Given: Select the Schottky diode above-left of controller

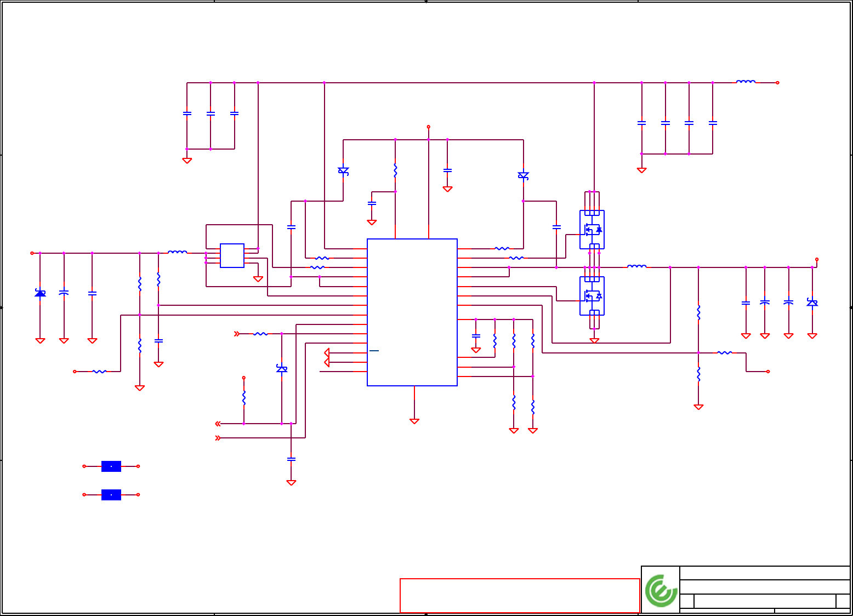Looking at the screenshot, I should 343,171.
